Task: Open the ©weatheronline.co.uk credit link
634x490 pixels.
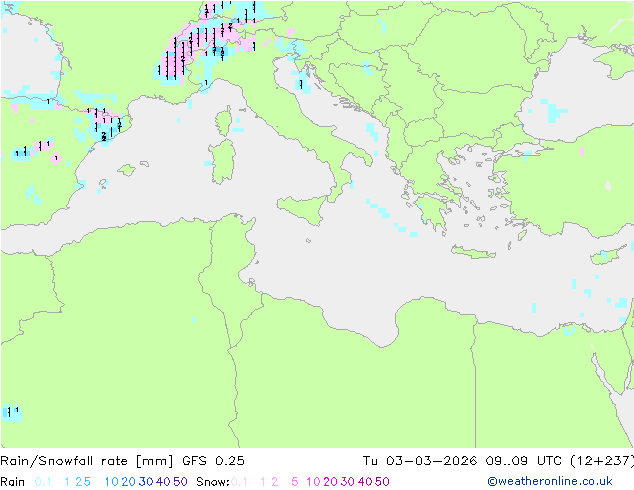Action: point(550,481)
